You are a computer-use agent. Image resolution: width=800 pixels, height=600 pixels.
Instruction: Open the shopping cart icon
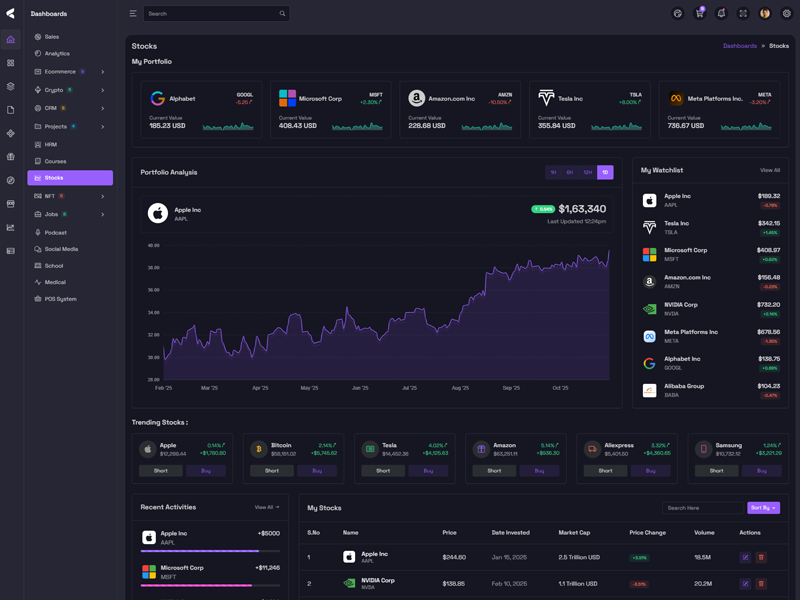pos(700,14)
